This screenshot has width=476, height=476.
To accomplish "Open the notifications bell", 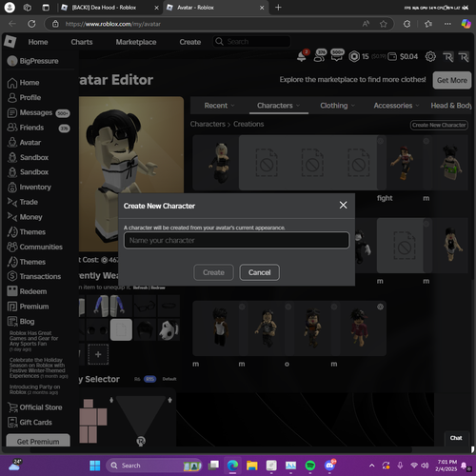I will coord(302,56).
